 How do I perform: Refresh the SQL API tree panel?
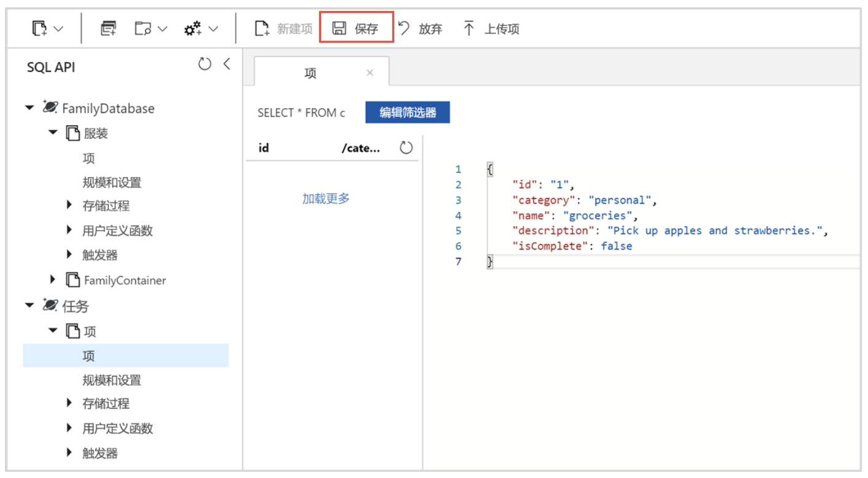[x=205, y=63]
